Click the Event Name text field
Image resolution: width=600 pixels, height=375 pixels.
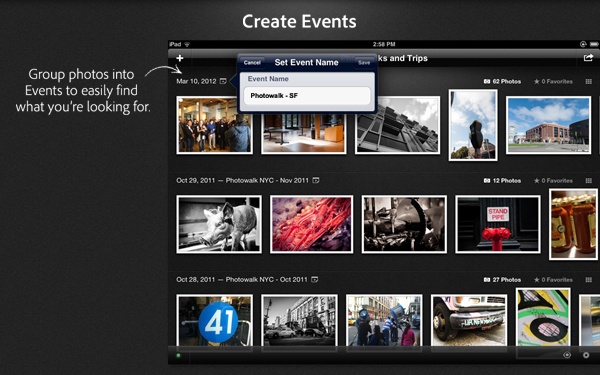tap(307, 96)
